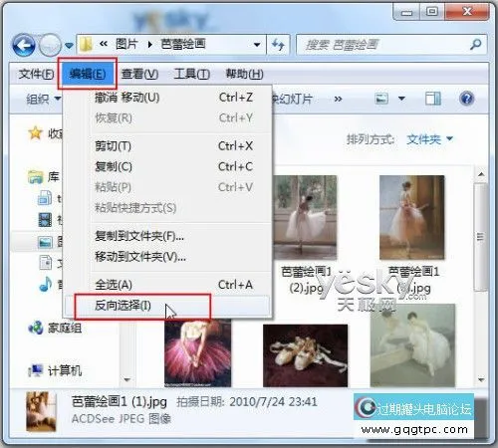Click the homegroup globe icon
Screen dimensions: 498x448
pyautogui.click(x=36, y=328)
